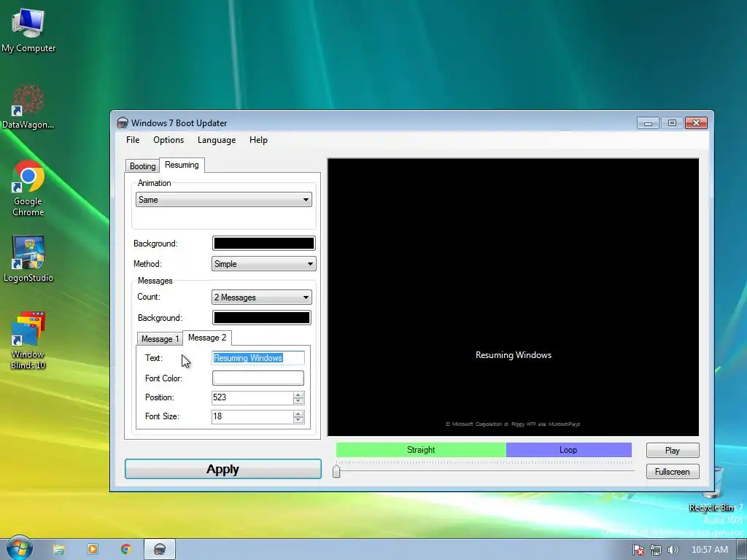Click the blue Loop segment
Screen dimensions: 747x560
[568, 450]
